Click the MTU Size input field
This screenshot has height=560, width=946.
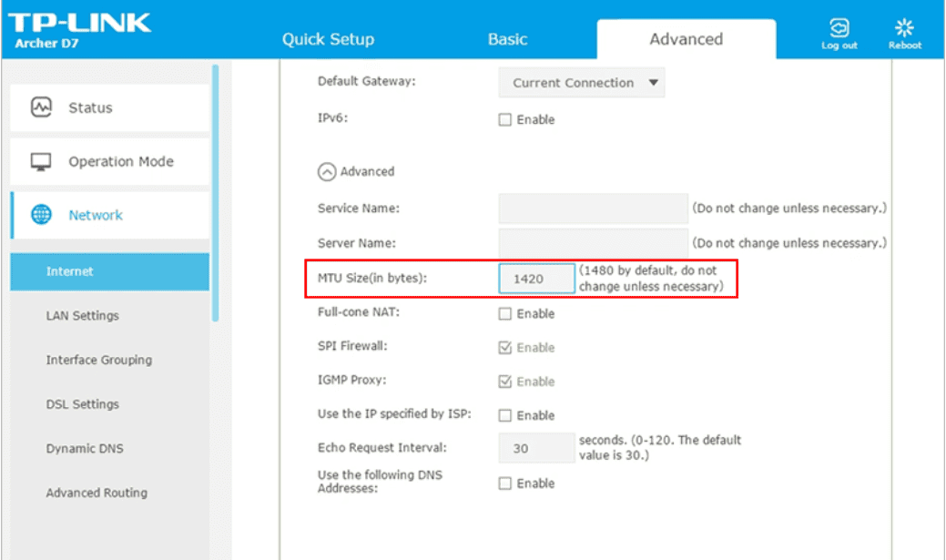[536, 279]
